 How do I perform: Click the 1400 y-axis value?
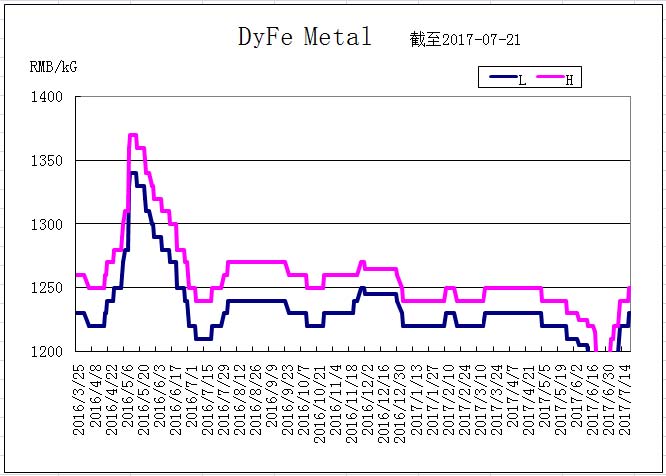pyautogui.click(x=46, y=97)
